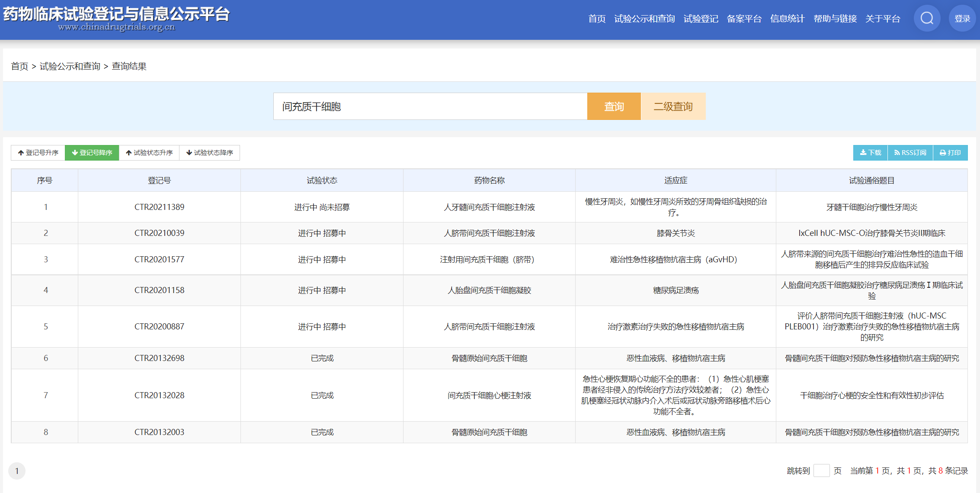Image resolution: width=980 pixels, height=493 pixels.
Task: Click the 试验状态 column header
Action: 322,180
